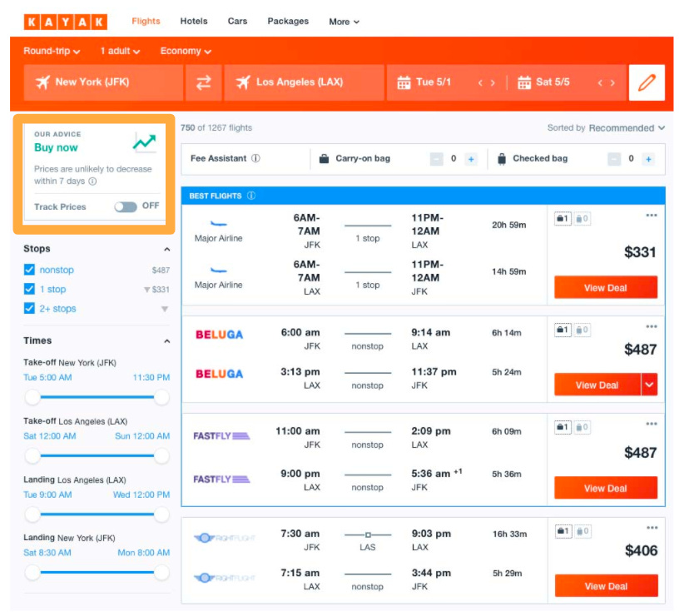Click the FastFly logo for 11:00 am flight

[x=221, y=436]
